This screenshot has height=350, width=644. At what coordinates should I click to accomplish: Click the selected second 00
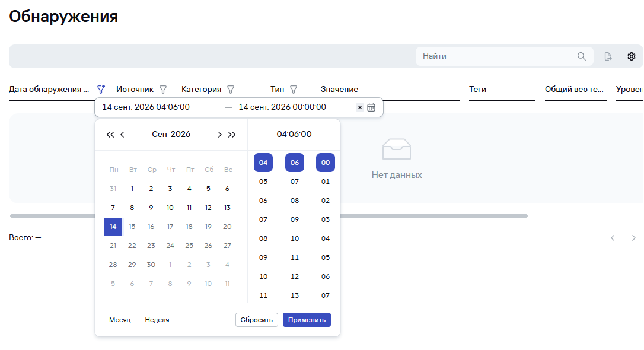click(326, 163)
